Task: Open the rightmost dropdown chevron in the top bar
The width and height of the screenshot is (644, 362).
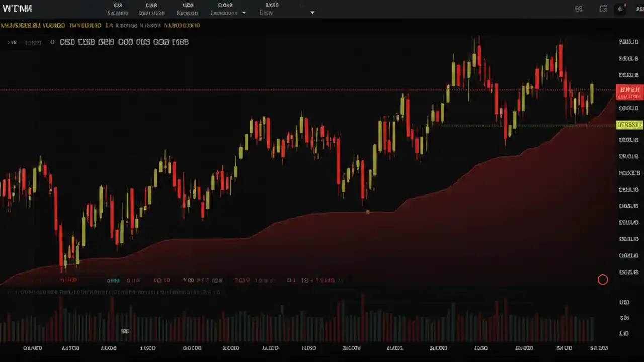Action: [312, 13]
